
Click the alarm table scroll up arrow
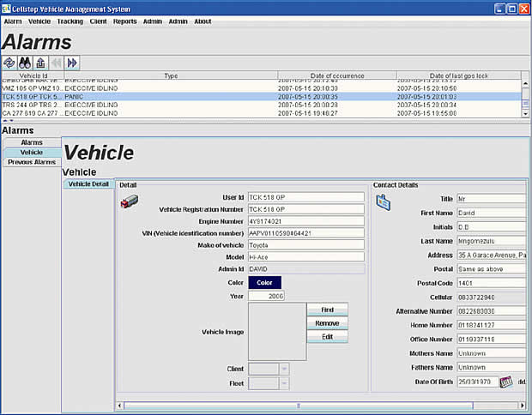(x=525, y=83)
